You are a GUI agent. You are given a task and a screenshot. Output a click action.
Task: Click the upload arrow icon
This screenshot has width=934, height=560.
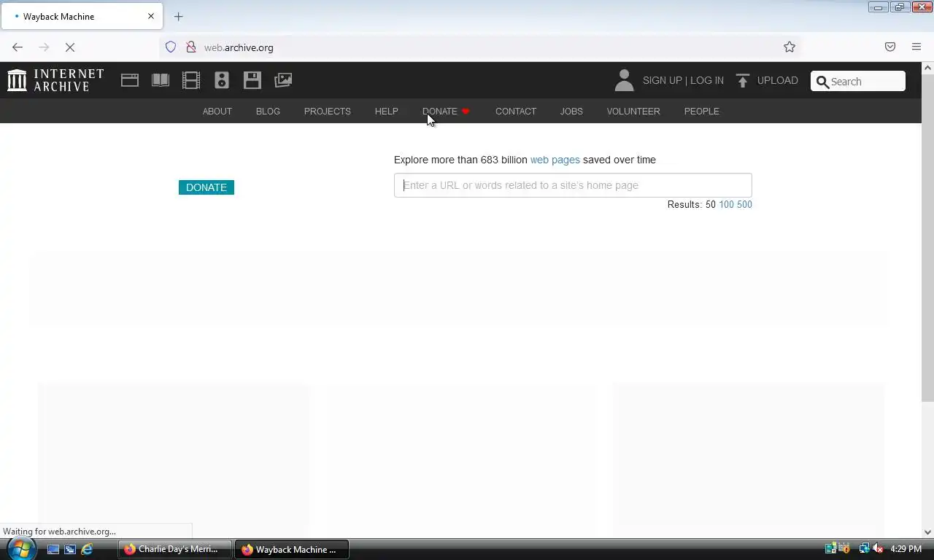click(743, 81)
